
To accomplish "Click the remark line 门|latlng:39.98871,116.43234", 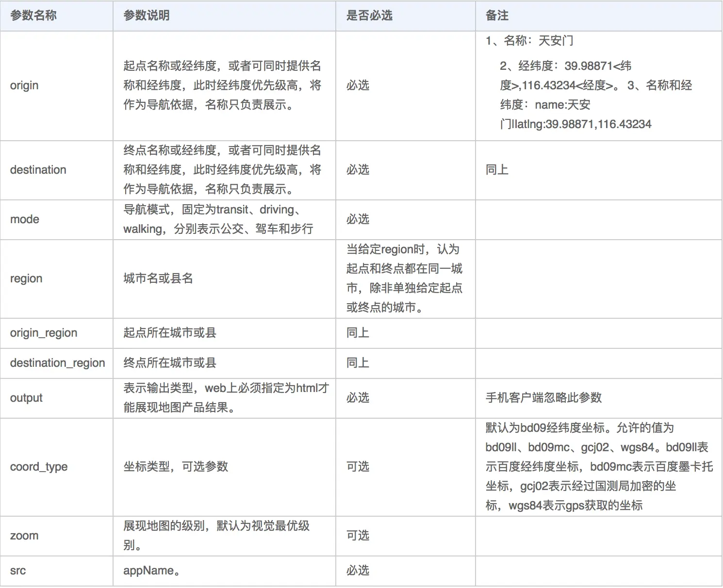I will 575,124.
